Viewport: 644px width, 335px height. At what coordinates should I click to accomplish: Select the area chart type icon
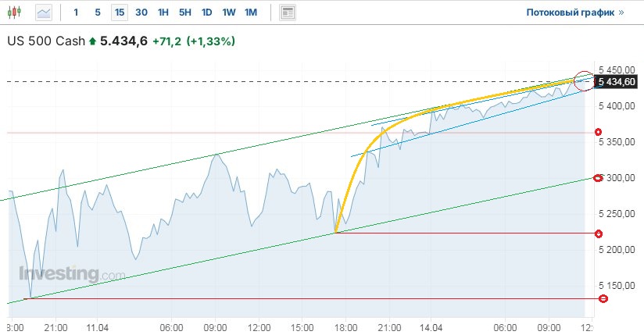coord(45,12)
